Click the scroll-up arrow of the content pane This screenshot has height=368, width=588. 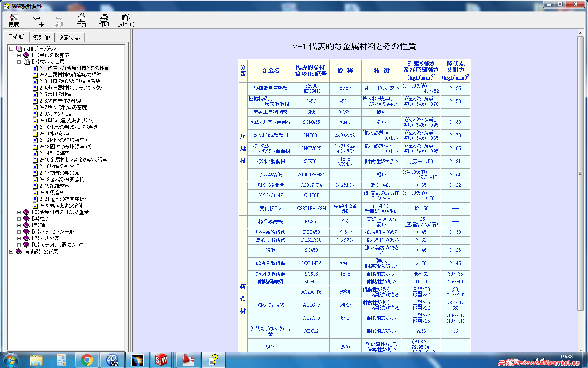click(x=581, y=33)
